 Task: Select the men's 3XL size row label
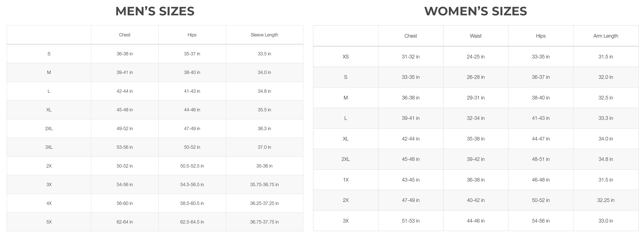(49, 147)
